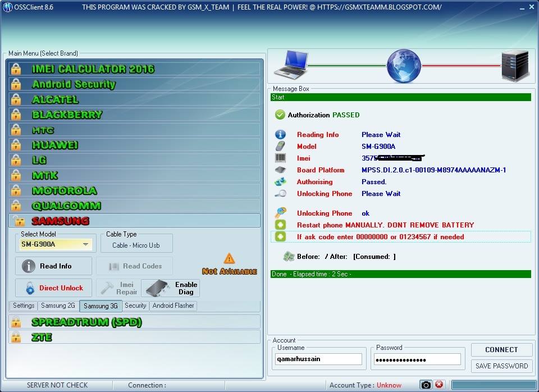This screenshot has height=392, width=539.
Task: Click the key icon beside Unlocking Phone ok
Action: 281,213
